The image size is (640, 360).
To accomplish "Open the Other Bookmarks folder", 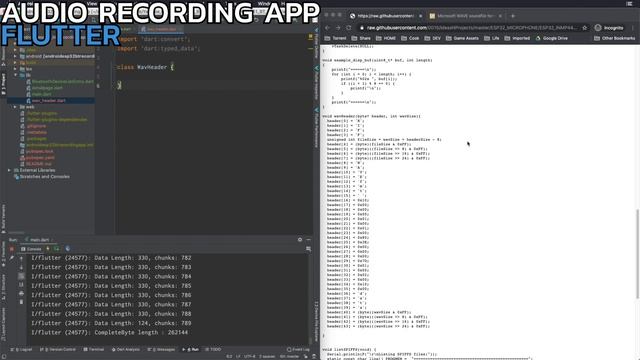I will tap(615, 38).
